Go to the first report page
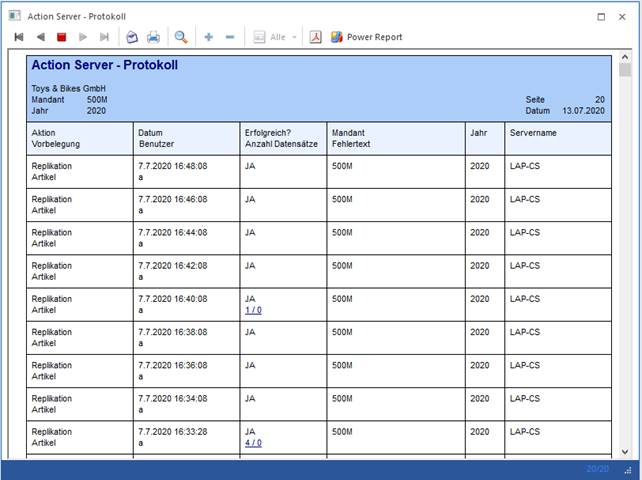This screenshot has height=480, width=642. pyautogui.click(x=18, y=37)
